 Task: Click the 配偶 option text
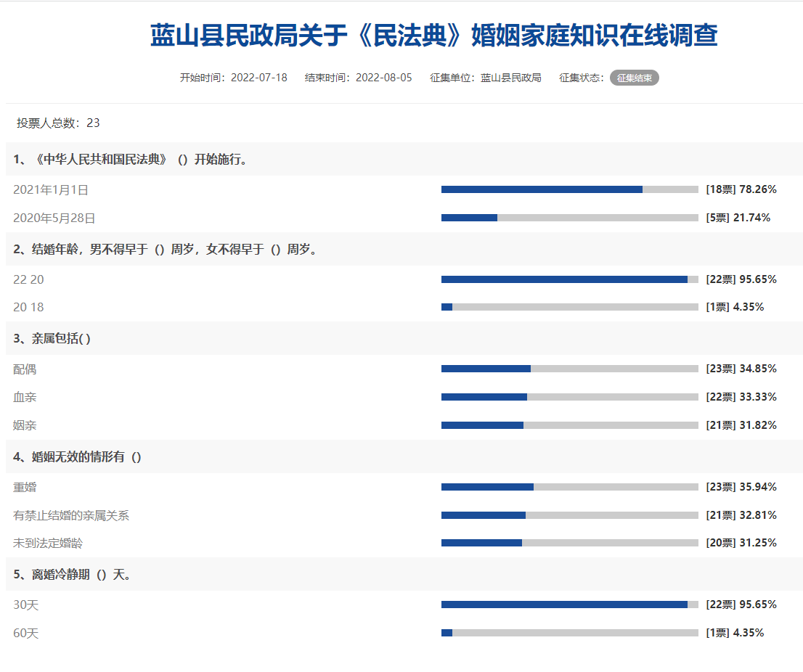(25, 369)
